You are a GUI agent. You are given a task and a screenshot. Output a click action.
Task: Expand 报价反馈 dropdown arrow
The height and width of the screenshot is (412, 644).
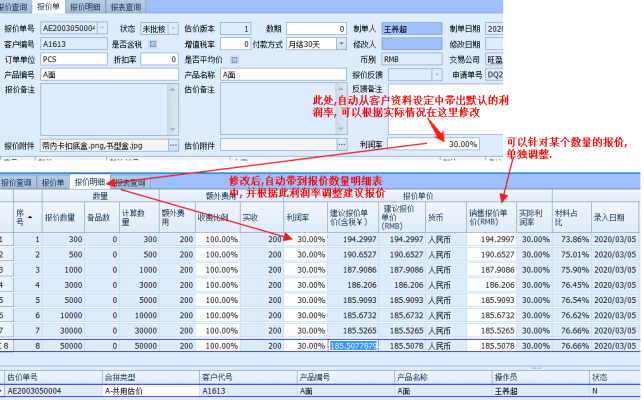click(x=437, y=74)
